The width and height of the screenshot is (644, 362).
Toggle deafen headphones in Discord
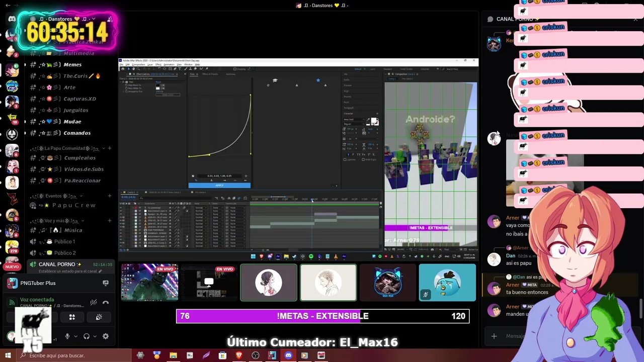tap(87, 336)
